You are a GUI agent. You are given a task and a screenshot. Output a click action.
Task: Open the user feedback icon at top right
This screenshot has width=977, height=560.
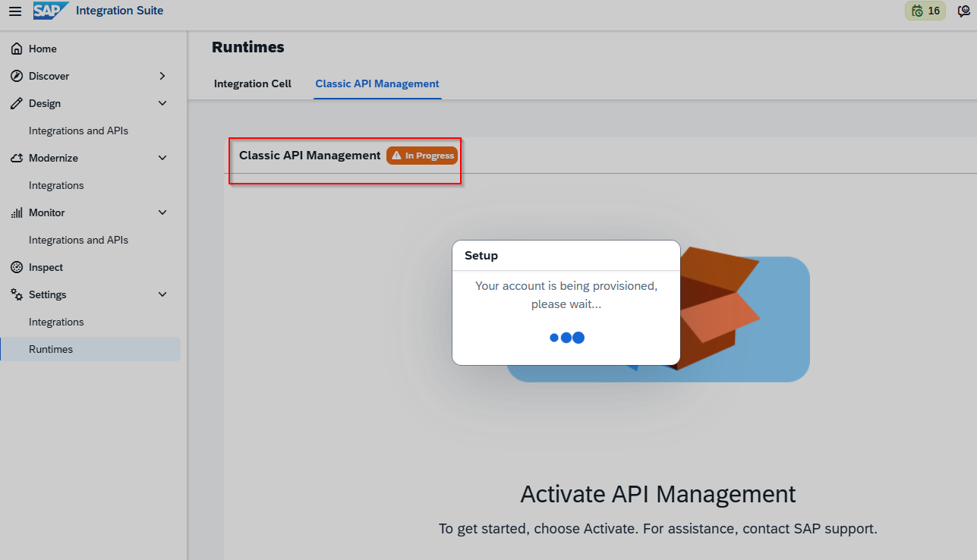point(964,11)
